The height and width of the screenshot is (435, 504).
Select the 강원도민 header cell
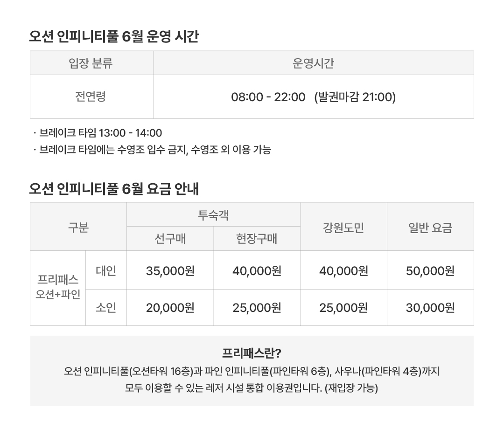(343, 227)
